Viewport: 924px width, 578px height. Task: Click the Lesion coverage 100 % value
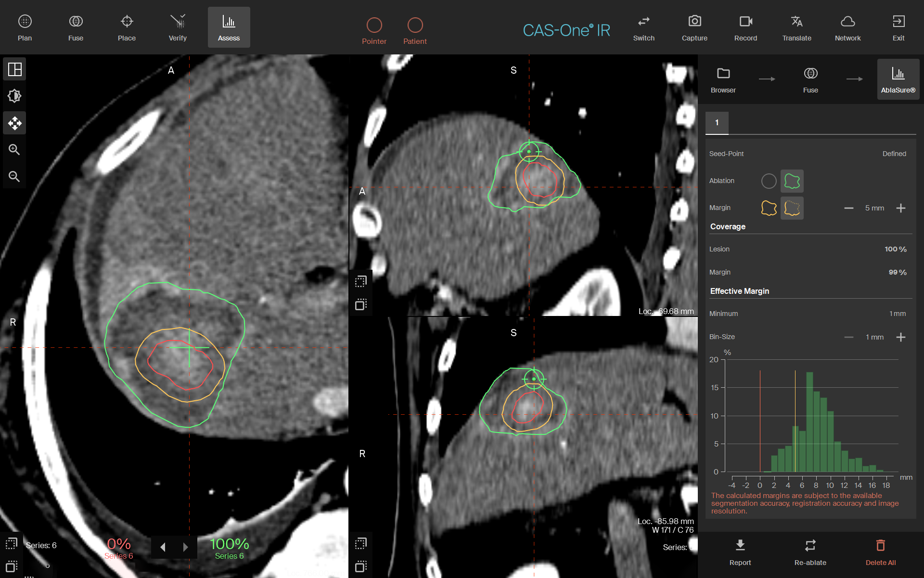coord(895,249)
